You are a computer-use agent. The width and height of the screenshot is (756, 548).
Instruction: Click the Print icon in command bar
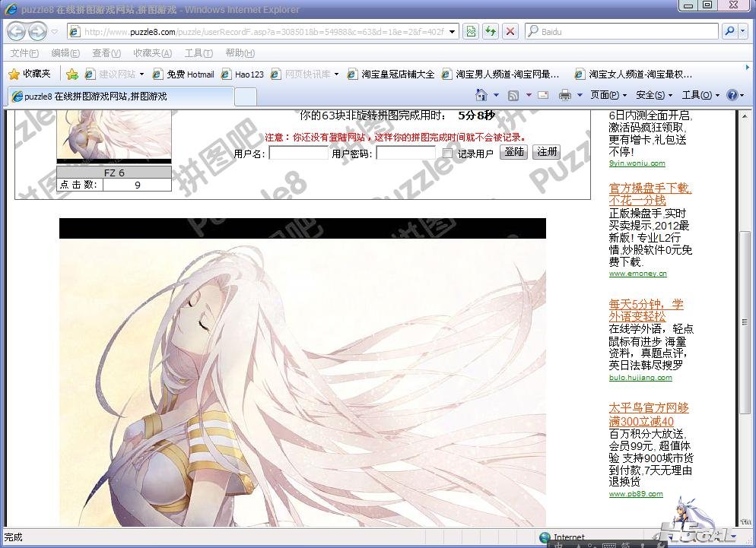pos(564,95)
